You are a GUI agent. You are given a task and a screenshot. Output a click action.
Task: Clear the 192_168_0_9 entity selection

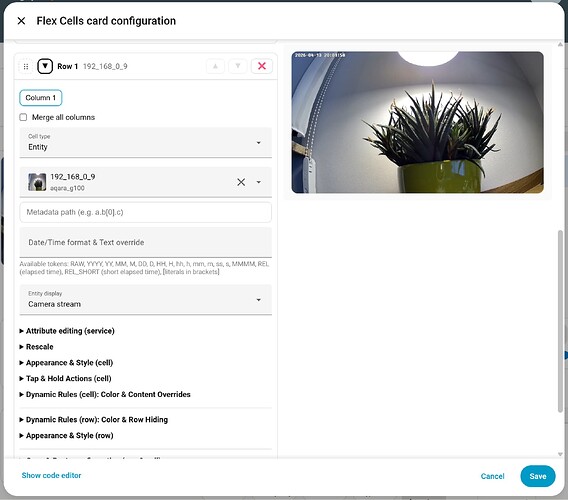(x=241, y=182)
